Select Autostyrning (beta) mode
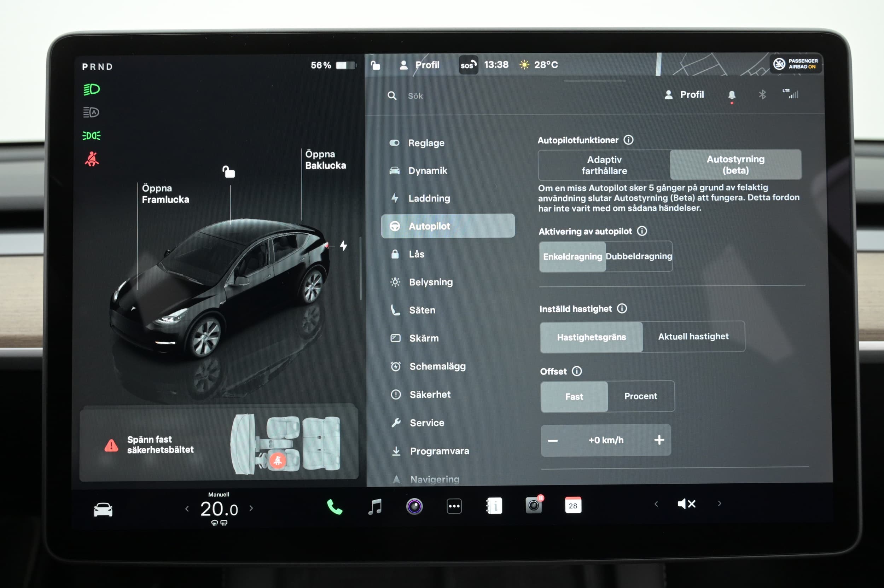 [x=735, y=165]
